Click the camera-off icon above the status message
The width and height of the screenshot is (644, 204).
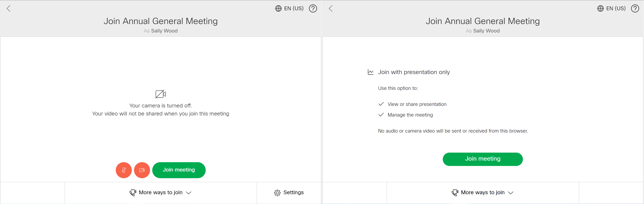tap(160, 94)
